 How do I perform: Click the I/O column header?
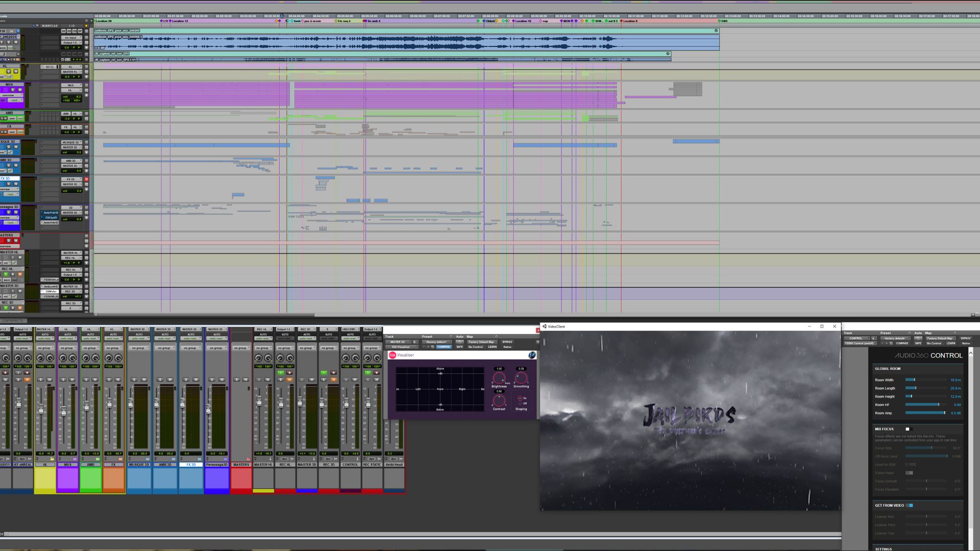point(72,26)
